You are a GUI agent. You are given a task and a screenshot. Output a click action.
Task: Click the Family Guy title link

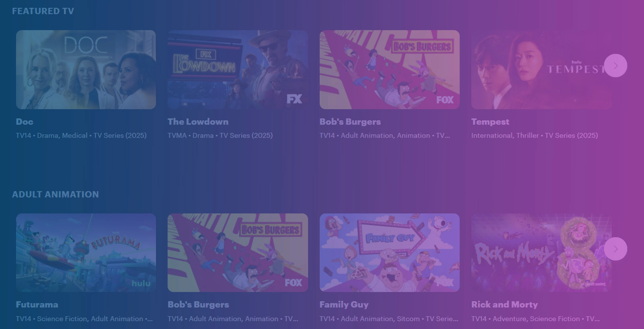(344, 305)
